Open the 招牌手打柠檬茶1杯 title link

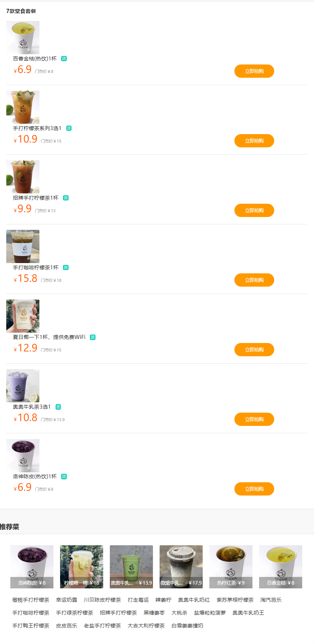36,198
